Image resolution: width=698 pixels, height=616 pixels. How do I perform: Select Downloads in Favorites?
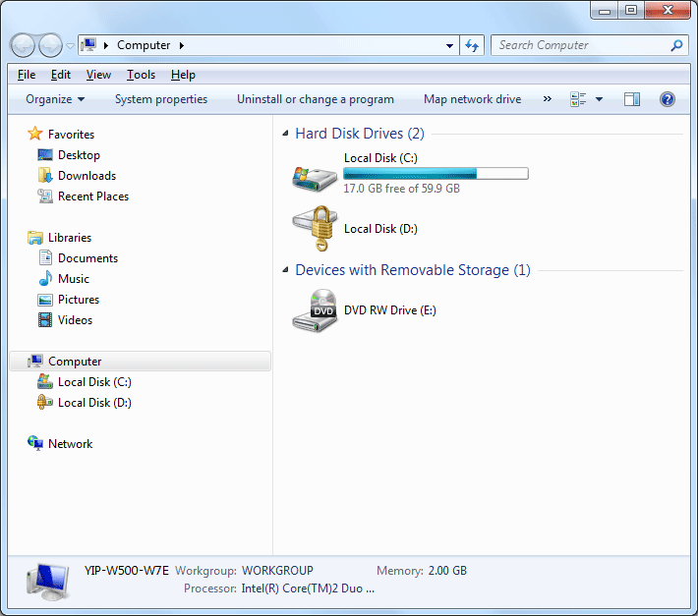pos(87,176)
